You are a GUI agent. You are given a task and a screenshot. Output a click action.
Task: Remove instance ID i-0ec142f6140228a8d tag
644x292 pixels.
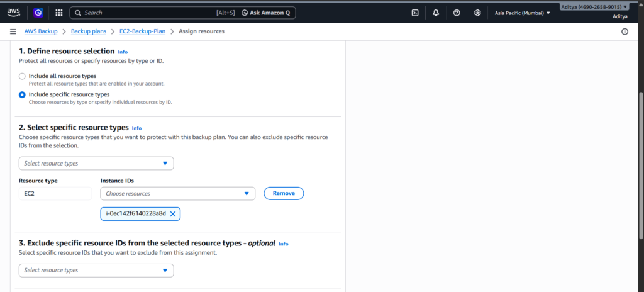pyautogui.click(x=173, y=214)
